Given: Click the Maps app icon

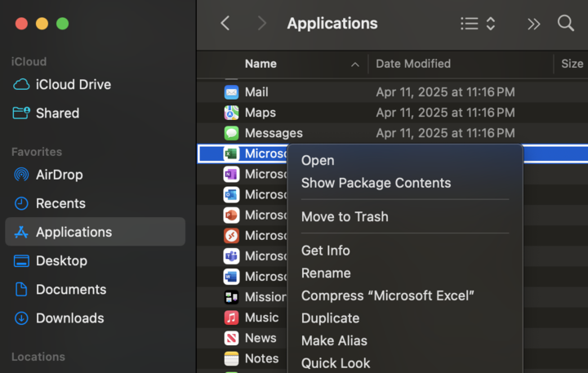Looking at the screenshot, I should 231,113.
